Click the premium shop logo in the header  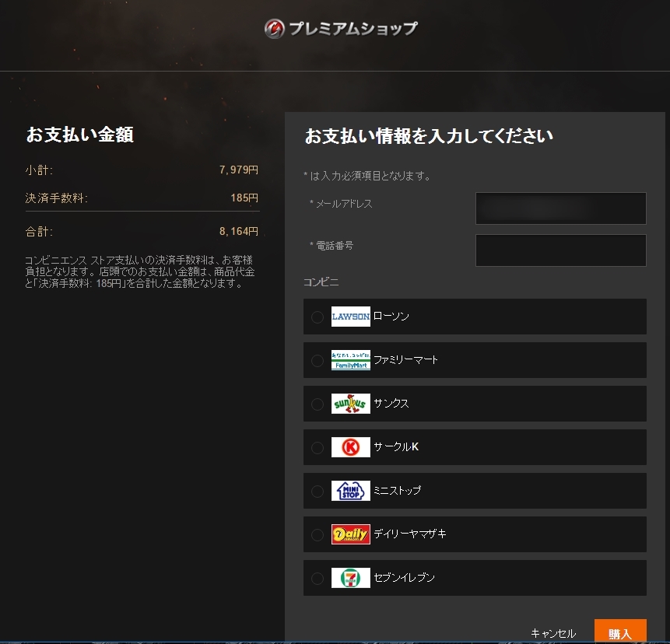pyautogui.click(x=274, y=27)
